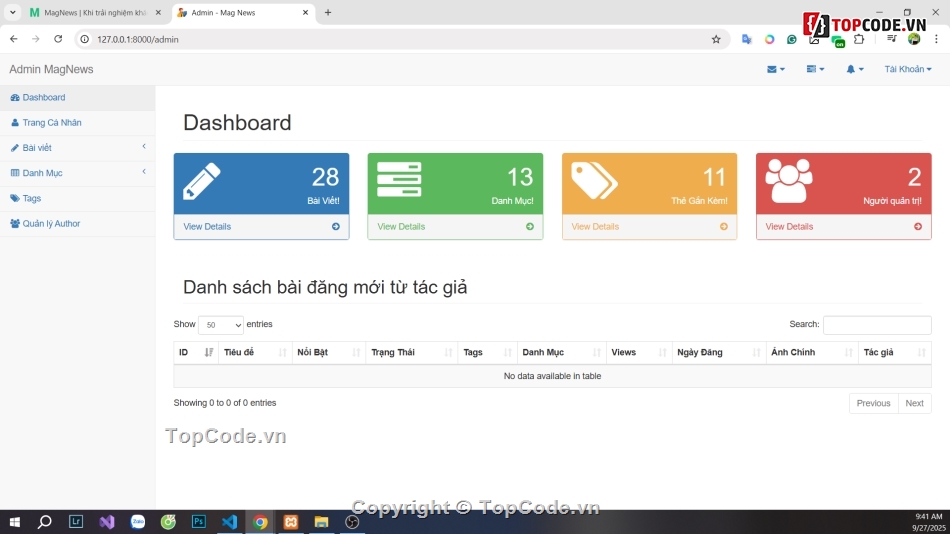The height and width of the screenshot is (534, 950).
Task: Sort table by Tác giả column
Action: coord(895,352)
